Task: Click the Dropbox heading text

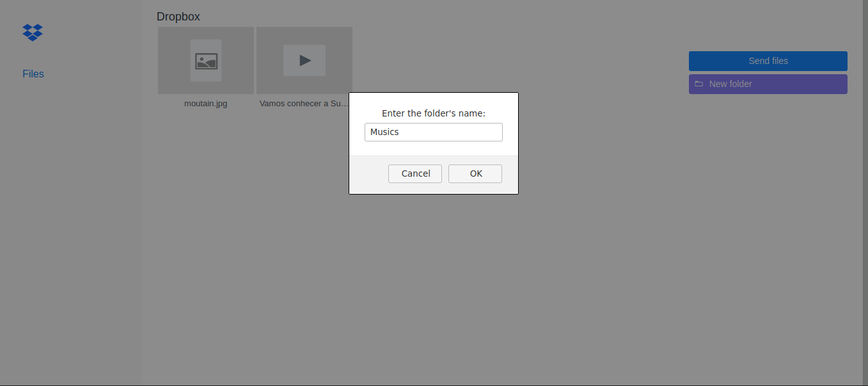Action: click(178, 17)
